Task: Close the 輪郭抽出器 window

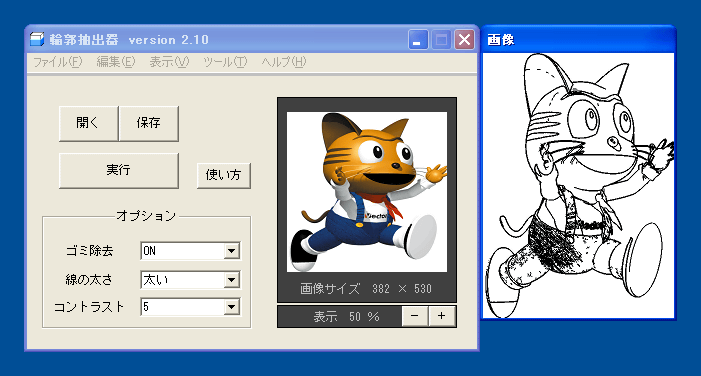Action: click(465, 40)
